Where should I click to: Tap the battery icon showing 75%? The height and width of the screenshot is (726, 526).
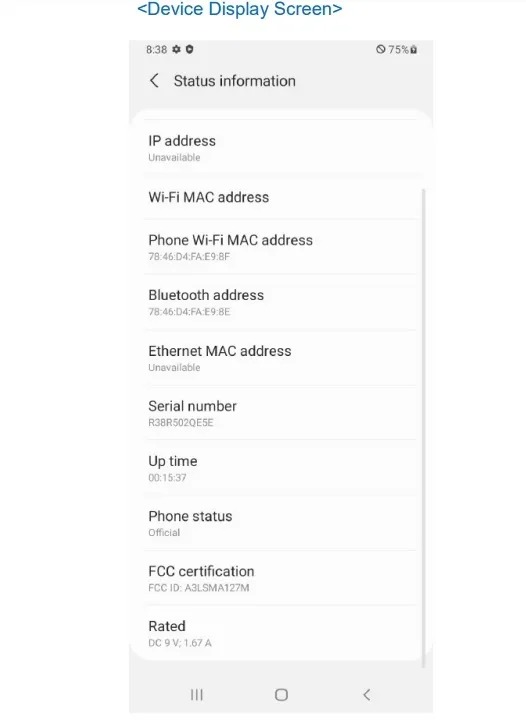coord(413,50)
